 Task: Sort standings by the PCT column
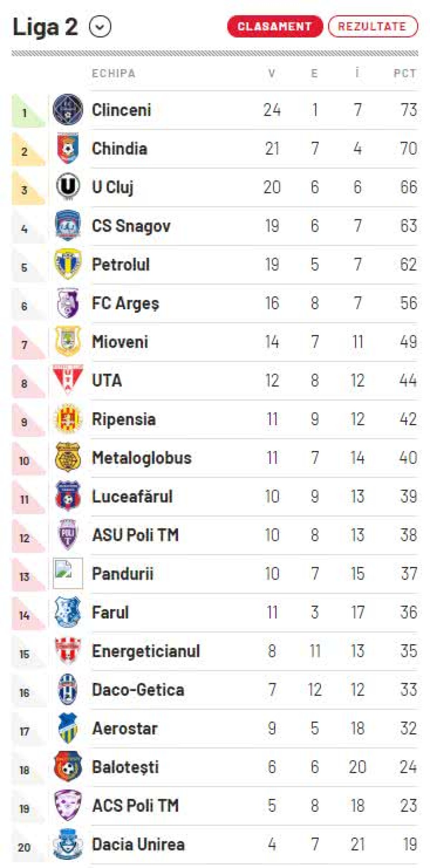(x=404, y=73)
